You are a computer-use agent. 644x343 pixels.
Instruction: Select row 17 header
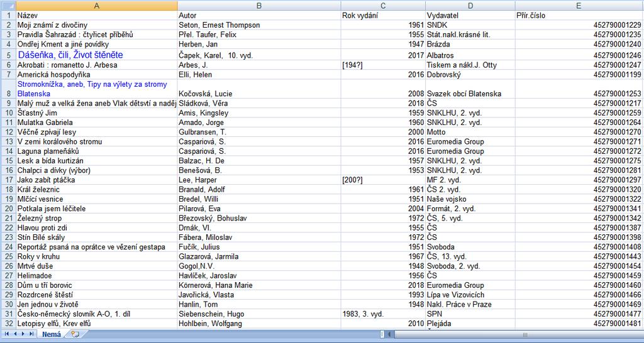point(8,180)
